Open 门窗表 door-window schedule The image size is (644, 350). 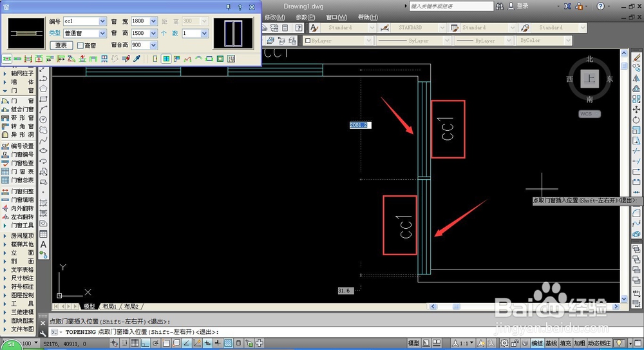pos(17,171)
